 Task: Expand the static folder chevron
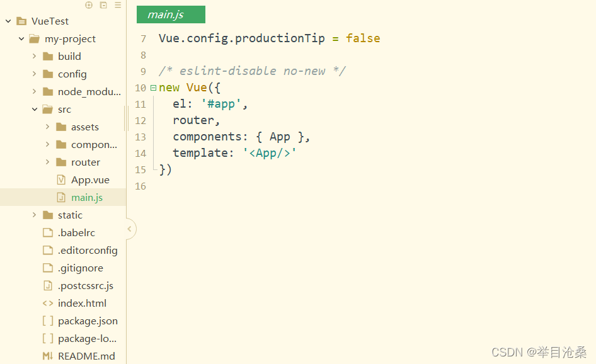[34, 215]
